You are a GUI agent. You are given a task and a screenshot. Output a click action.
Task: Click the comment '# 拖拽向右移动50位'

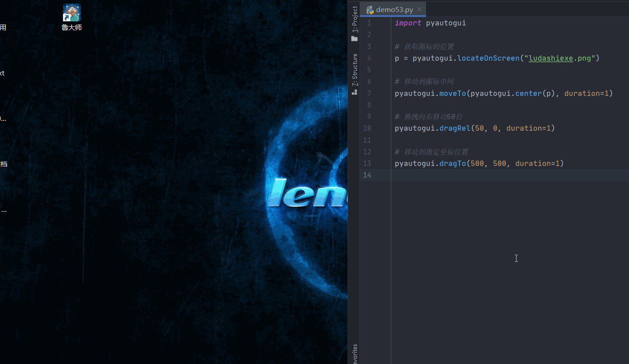(429, 117)
